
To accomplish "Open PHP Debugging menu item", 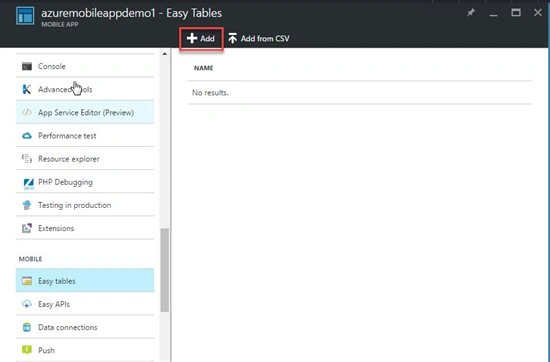I will (85, 182).
